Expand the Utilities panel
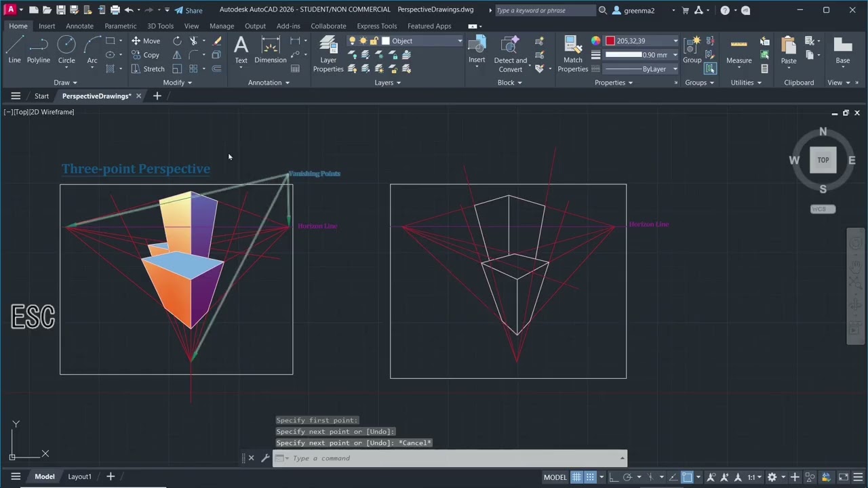Viewport: 868px width, 488px height. [x=746, y=83]
